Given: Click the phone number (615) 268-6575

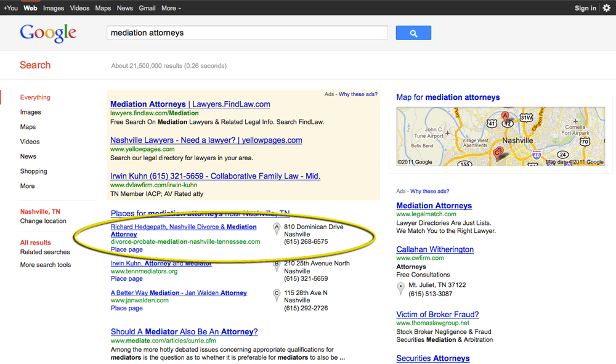Looking at the screenshot, I should coord(306,241).
